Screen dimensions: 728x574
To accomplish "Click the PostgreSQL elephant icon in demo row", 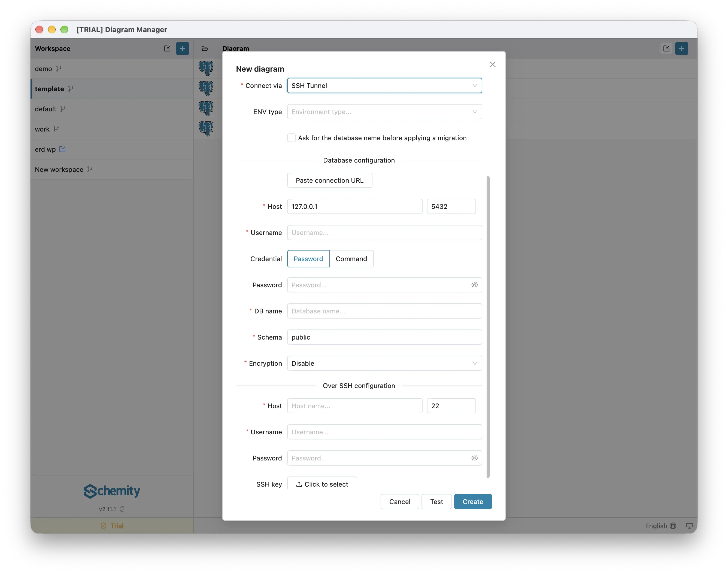I will [206, 68].
